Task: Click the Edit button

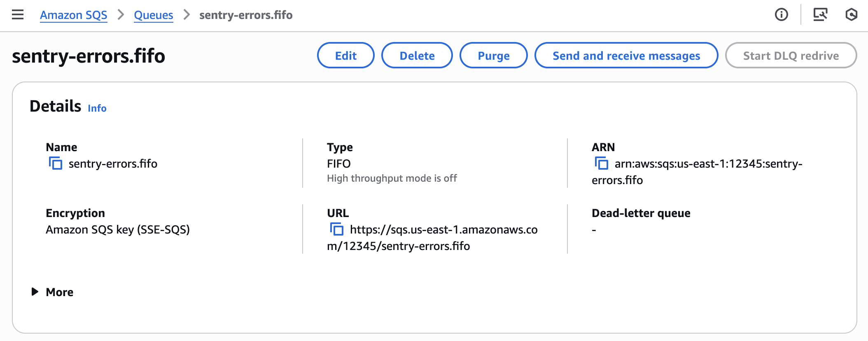Action: click(x=345, y=55)
